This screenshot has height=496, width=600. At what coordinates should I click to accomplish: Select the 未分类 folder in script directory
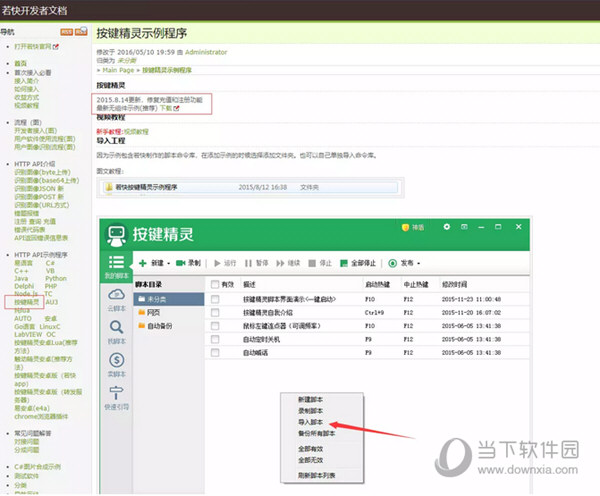pyautogui.click(x=169, y=299)
